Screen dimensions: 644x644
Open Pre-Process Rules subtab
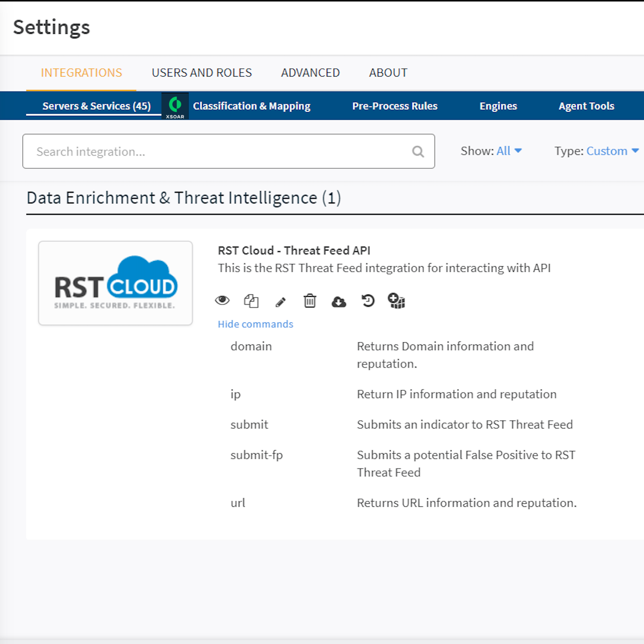click(x=395, y=106)
